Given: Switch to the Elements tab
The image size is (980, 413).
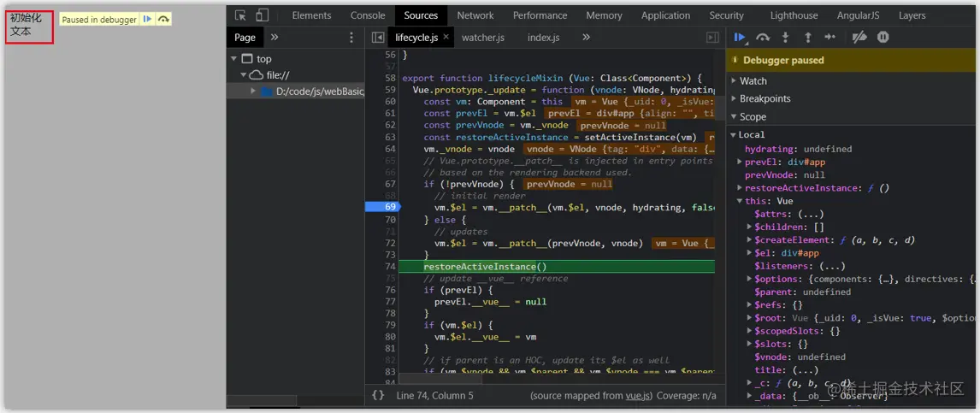Looking at the screenshot, I should click(x=311, y=15).
